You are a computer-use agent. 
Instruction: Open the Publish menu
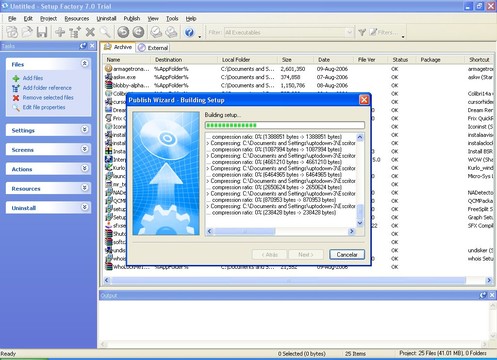tap(132, 19)
